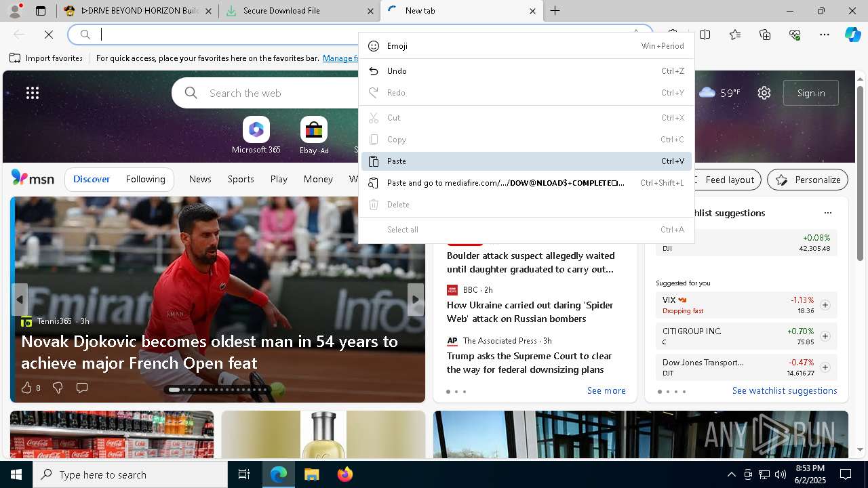Open the Money category

coord(318,179)
